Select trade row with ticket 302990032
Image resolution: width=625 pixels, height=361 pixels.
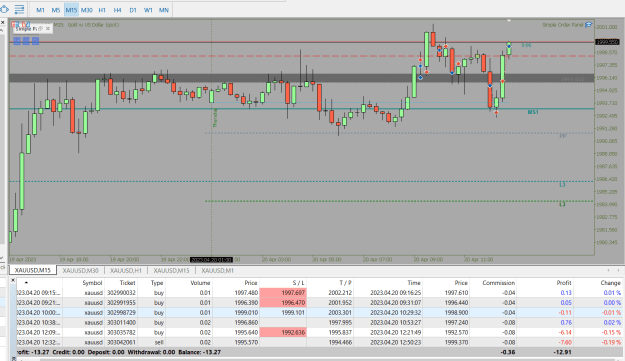point(319,292)
